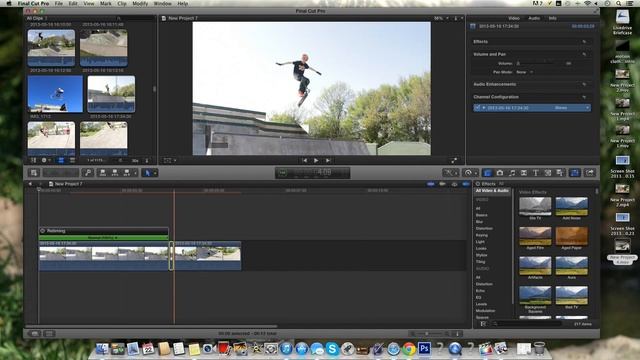Image resolution: width=640 pixels, height=360 pixels.
Task: Switch to the Audio inspector tab
Action: (x=534, y=18)
